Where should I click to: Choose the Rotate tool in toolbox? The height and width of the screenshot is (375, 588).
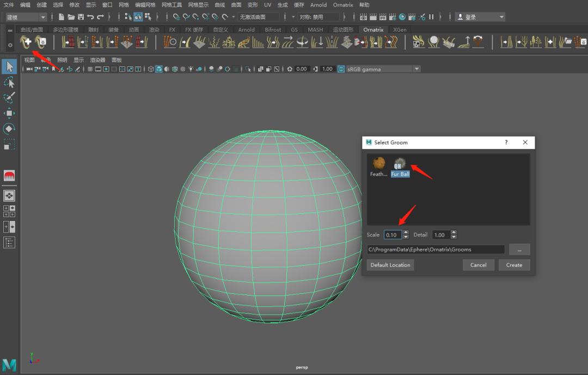(9, 129)
